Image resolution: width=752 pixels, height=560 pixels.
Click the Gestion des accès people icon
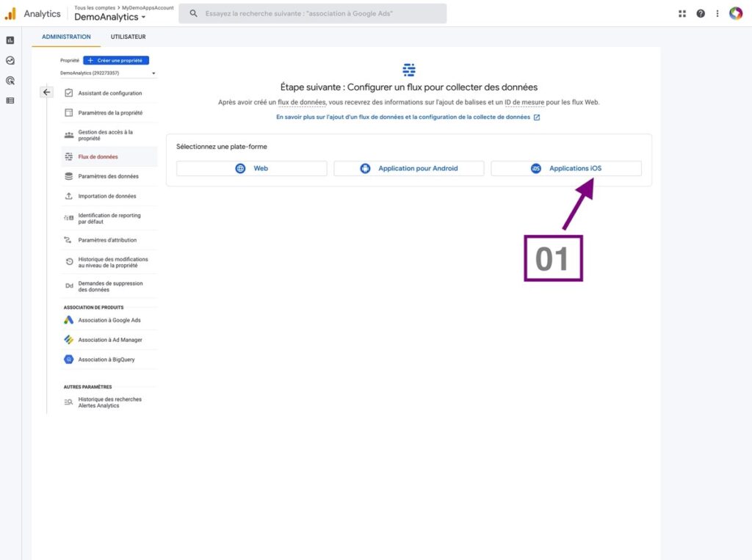pos(68,135)
